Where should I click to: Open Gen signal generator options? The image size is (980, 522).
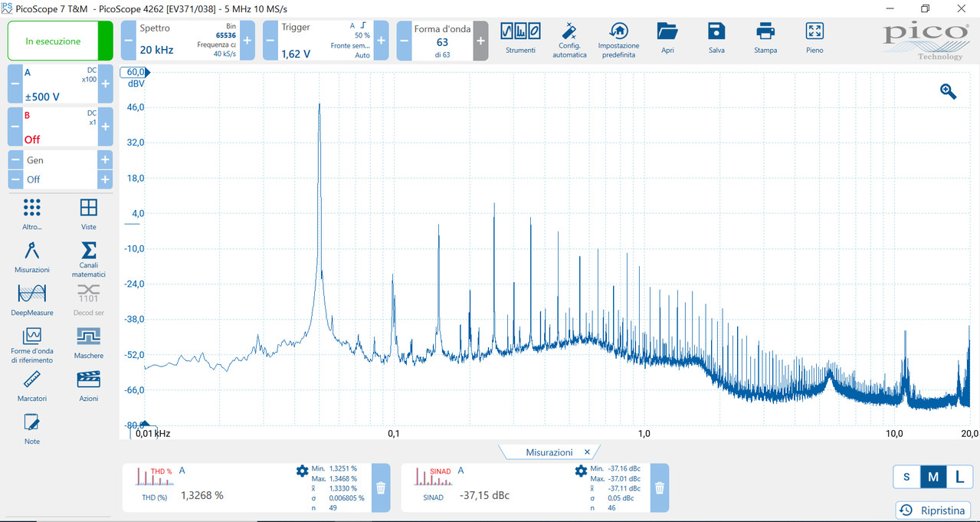(x=60, y=160)
